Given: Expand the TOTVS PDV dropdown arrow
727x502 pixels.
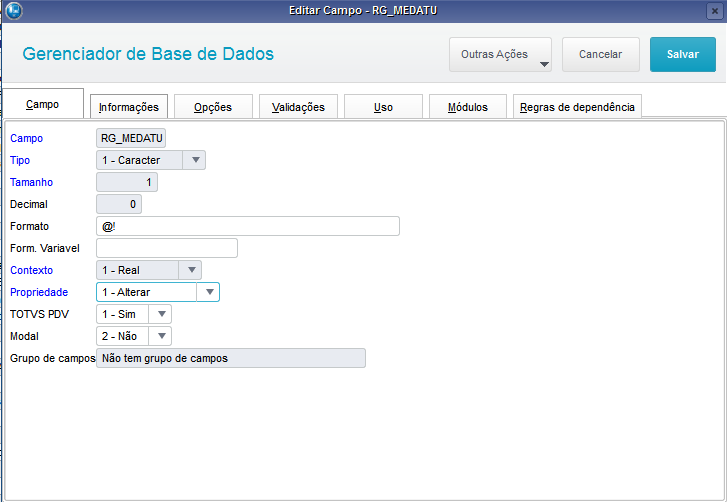Looking at the screenshot, I should point(161,314).
